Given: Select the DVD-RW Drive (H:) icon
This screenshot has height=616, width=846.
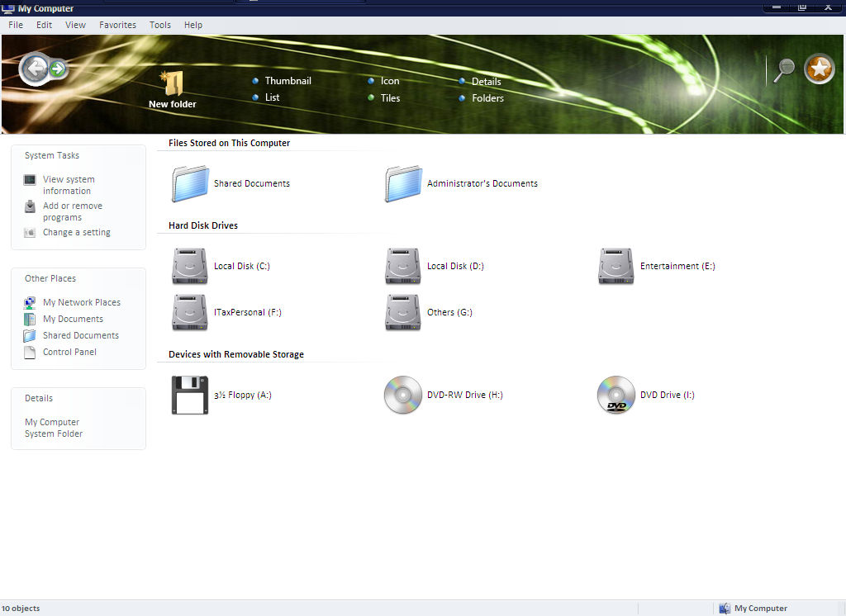Looking at the screenshot, I should coord(403,395).
